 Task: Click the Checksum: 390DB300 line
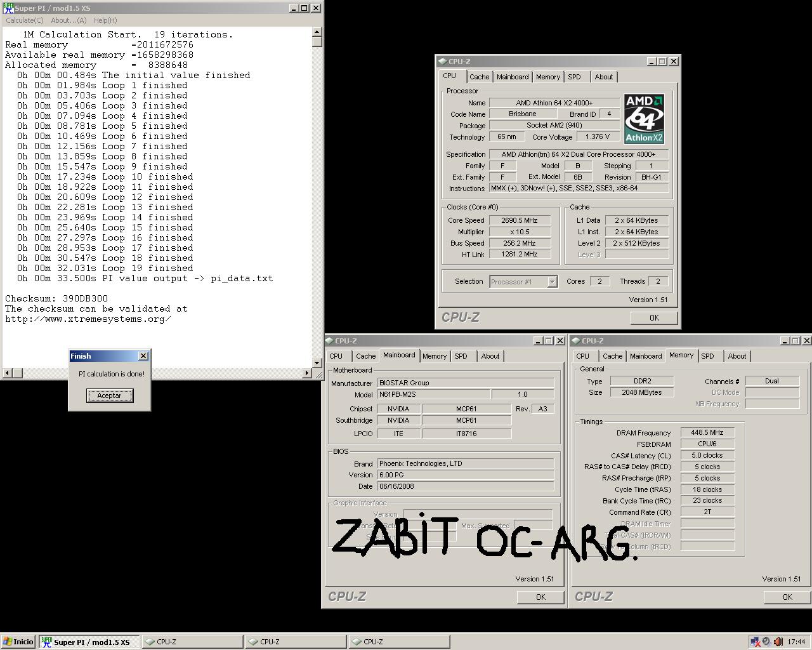tap(56, 298)
